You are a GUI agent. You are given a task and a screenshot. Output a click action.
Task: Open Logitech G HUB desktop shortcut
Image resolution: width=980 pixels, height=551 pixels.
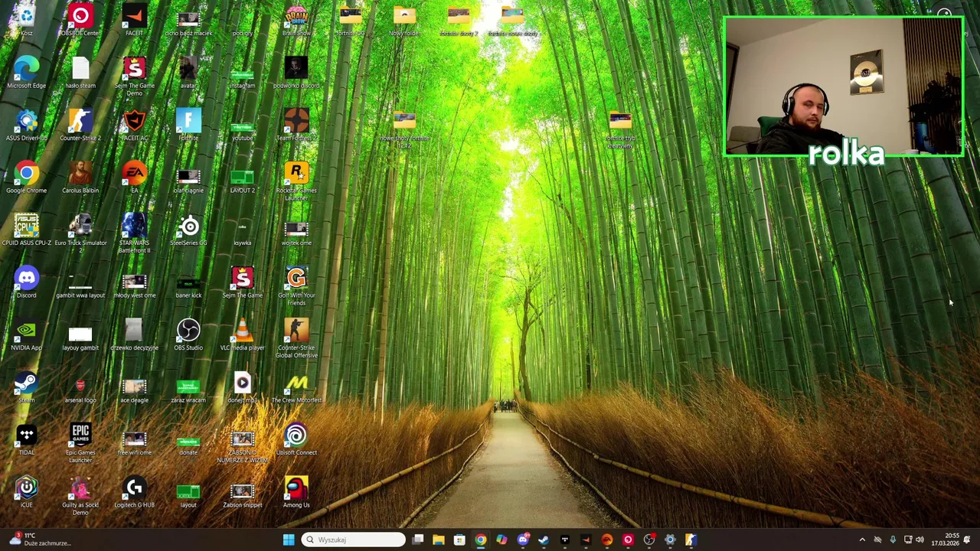(134, 492)
